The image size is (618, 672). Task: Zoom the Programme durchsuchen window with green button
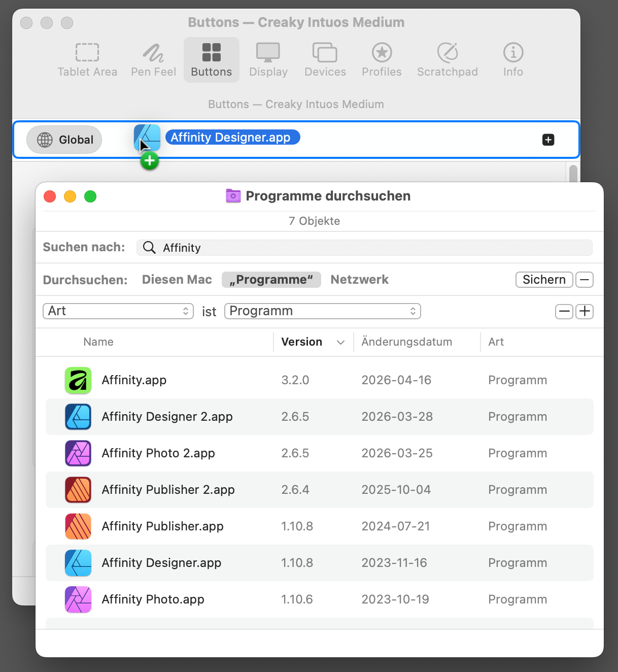click(x=90, y=196)
